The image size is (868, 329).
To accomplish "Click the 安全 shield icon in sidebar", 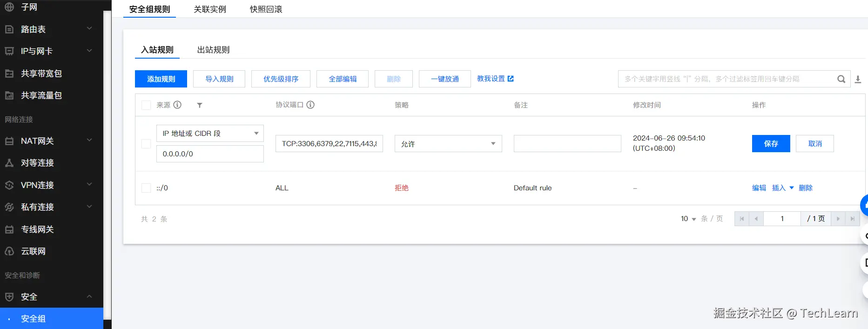I will pyautogui.click(x=9, y=297).
